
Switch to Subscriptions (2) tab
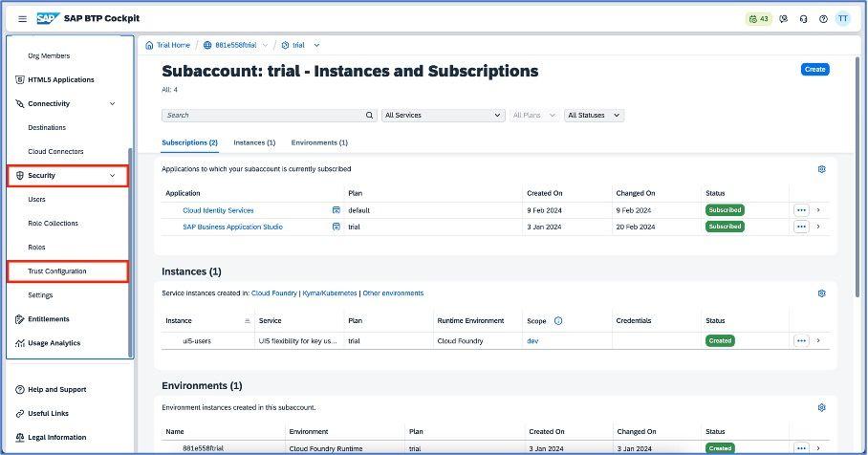(190, 142)
